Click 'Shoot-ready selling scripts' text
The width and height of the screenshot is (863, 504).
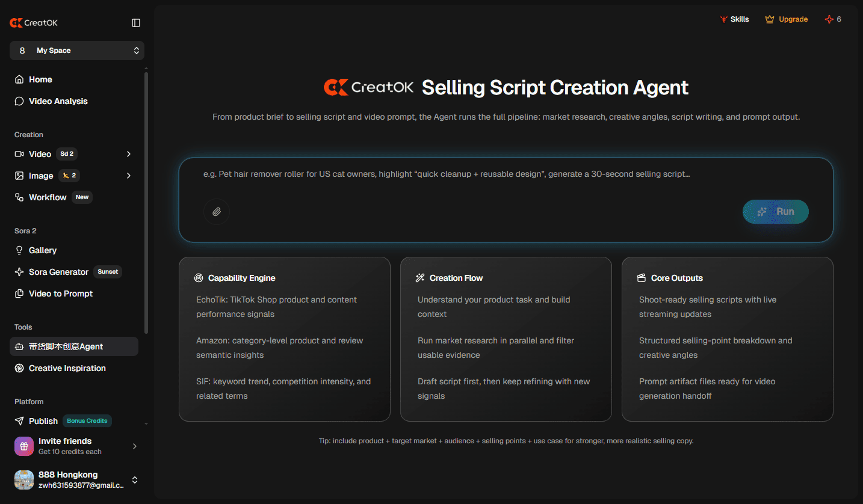click(708, 307)
